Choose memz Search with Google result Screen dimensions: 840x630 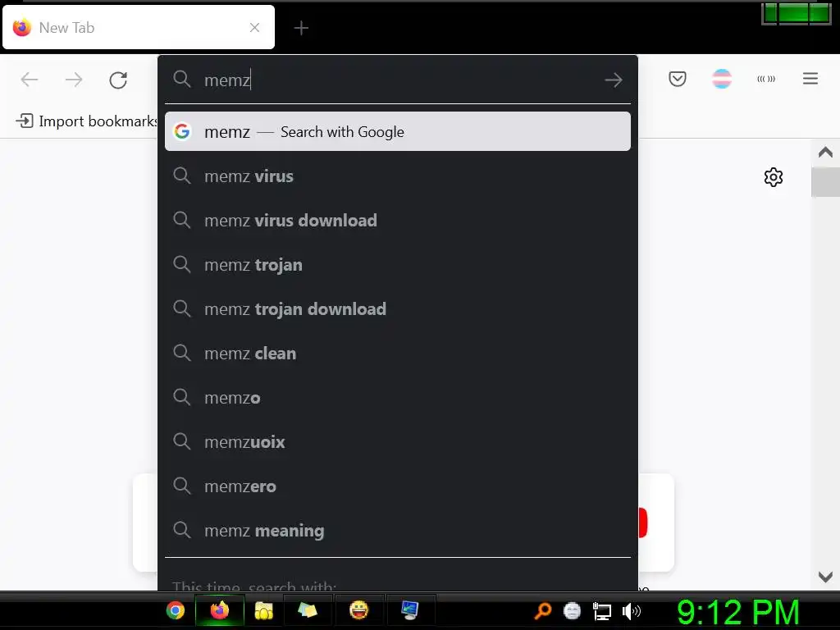click(398, 131)
